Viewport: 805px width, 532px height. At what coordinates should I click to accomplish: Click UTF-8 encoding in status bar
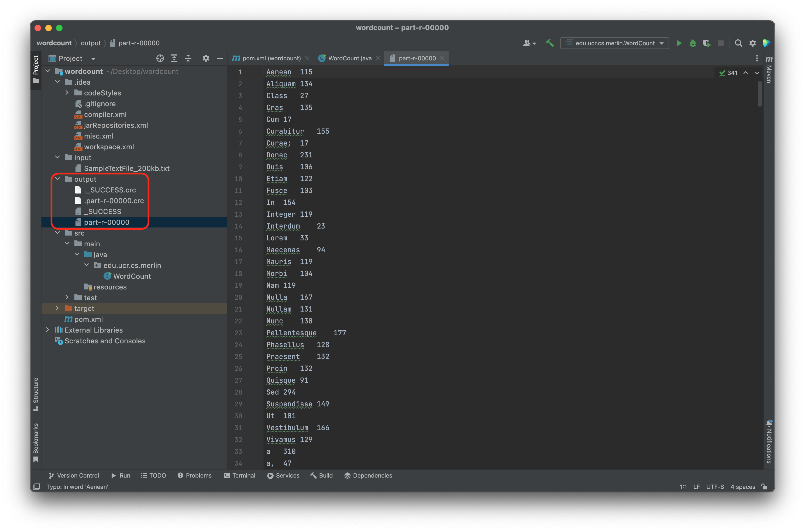(715, 486)
